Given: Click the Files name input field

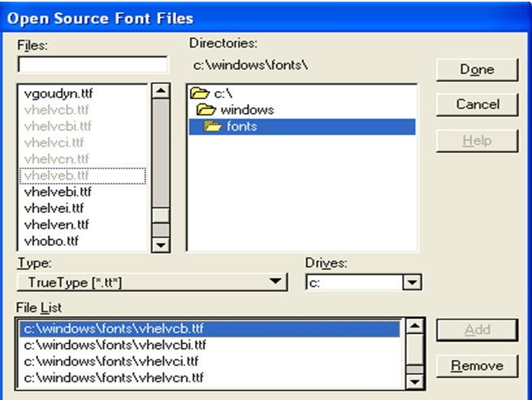Looking at the screenshot, I should [x=93, y=64].
